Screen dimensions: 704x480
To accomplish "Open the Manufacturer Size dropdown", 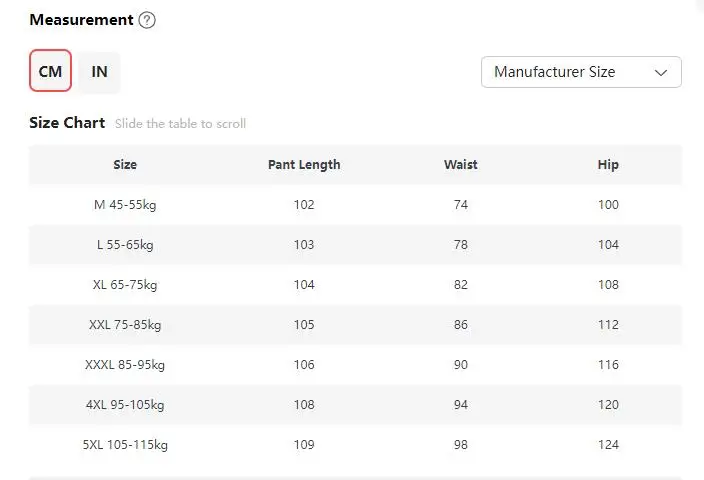I will click(x=581, y=72).
